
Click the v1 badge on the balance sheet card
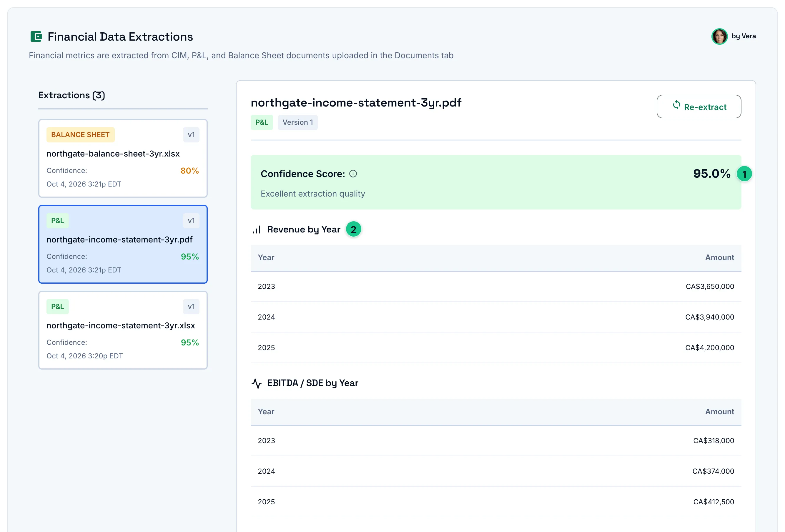[x=191, y=135]
